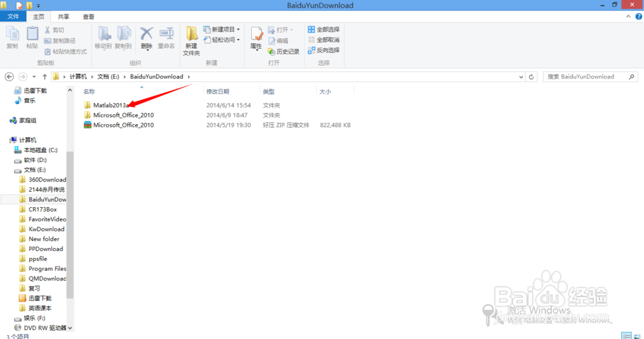The image size is (644, 339).
Task: Open the Move to (移动到) button
Action: [x=103, y=38]
